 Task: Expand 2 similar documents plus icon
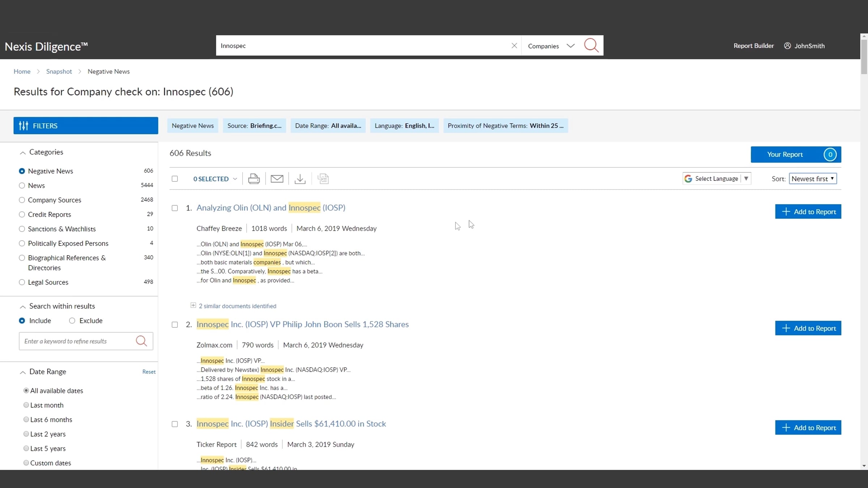coord(193,305)
